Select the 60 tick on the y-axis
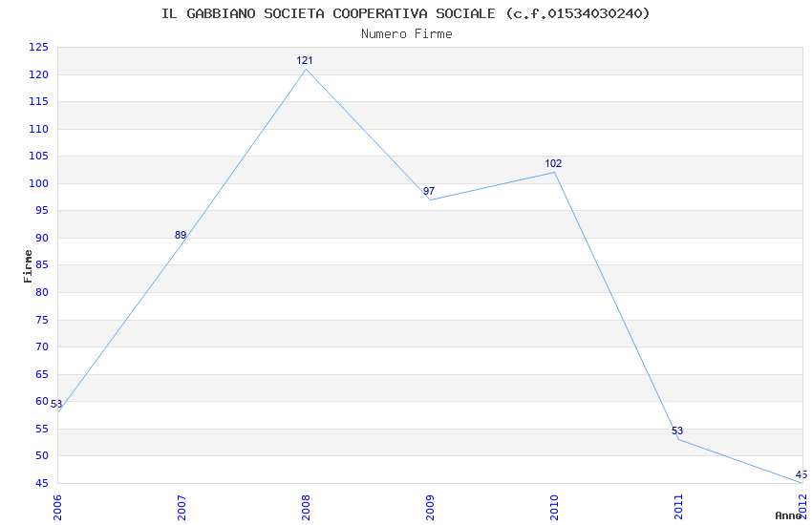The height and width of the screenshot is (525, 812). pos(41,401)
